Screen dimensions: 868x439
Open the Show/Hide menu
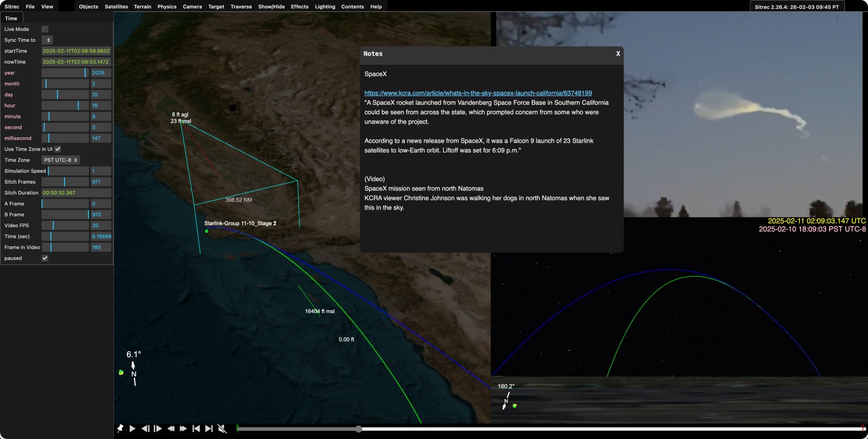click(x=271, y=7)
